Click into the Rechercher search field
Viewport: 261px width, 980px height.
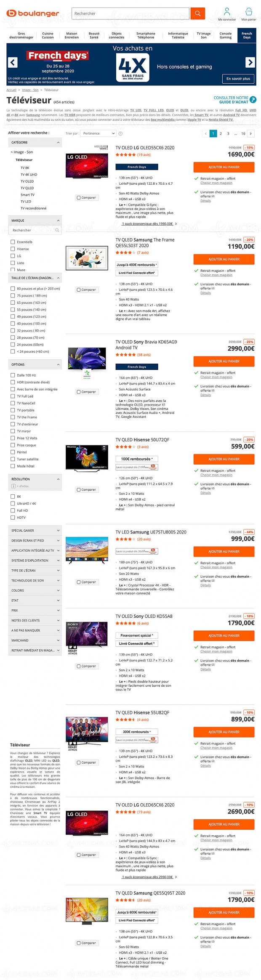131,13
